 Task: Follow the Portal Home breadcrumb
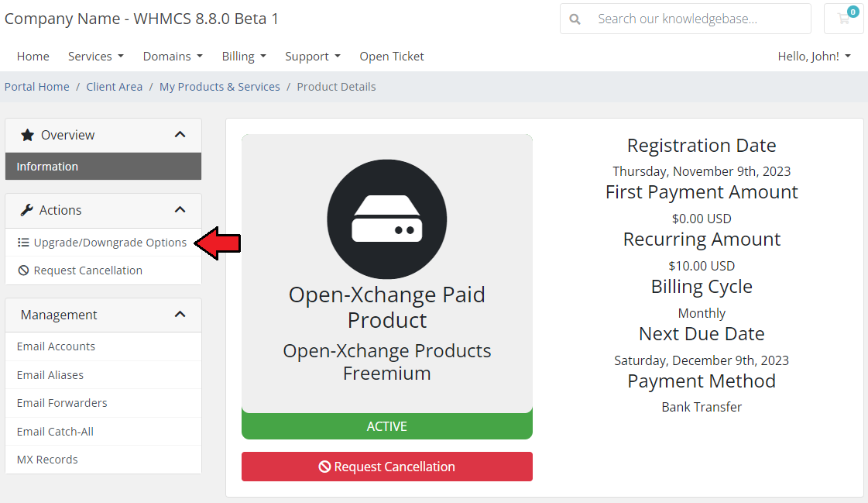(37, 87)
